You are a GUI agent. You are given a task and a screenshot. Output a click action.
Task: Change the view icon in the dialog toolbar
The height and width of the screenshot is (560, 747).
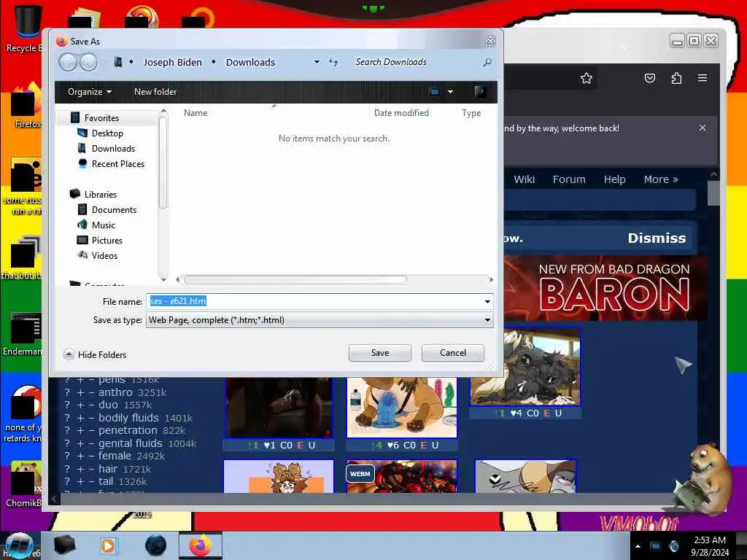[x=435, y=92]
